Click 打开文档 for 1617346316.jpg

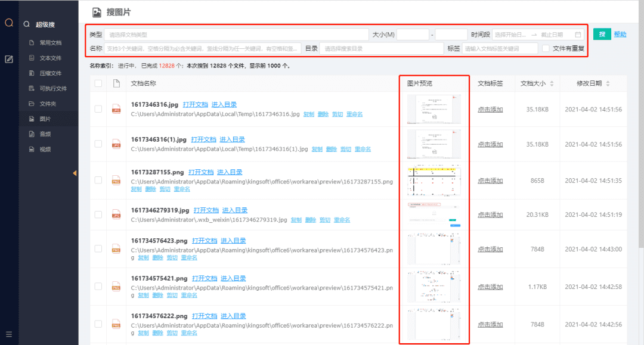195,105
